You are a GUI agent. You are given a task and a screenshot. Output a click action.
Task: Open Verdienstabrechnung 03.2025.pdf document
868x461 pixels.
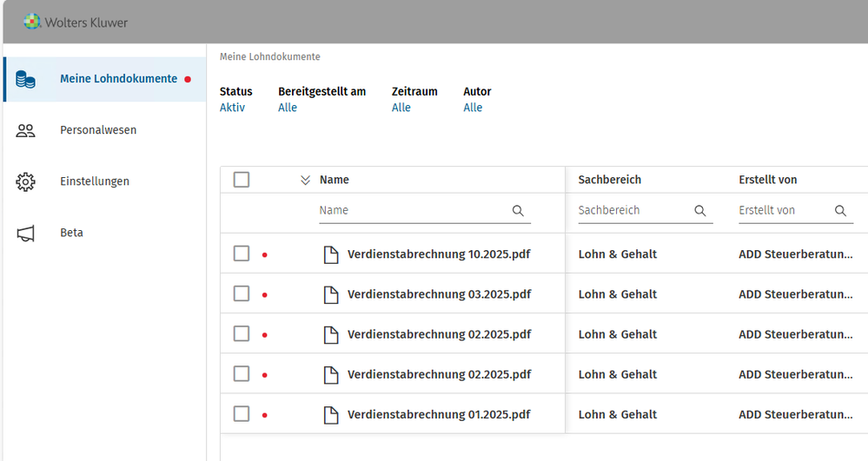tap(439, 293)
